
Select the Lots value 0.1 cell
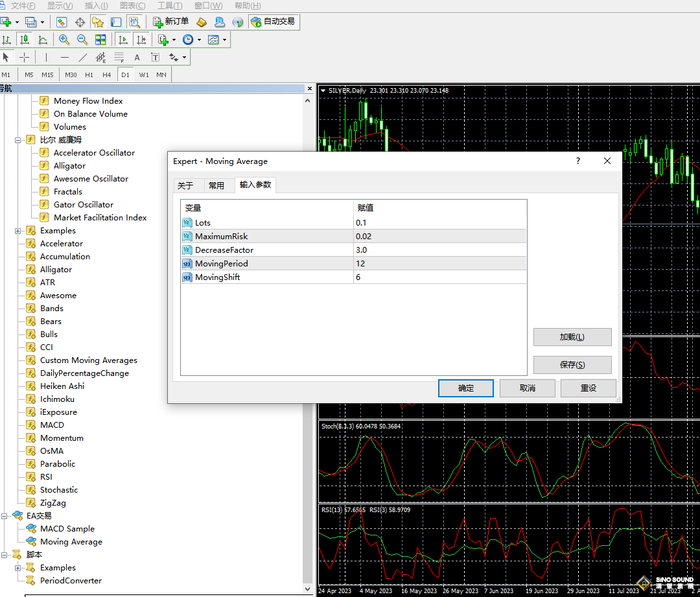(x=439, y=223)
